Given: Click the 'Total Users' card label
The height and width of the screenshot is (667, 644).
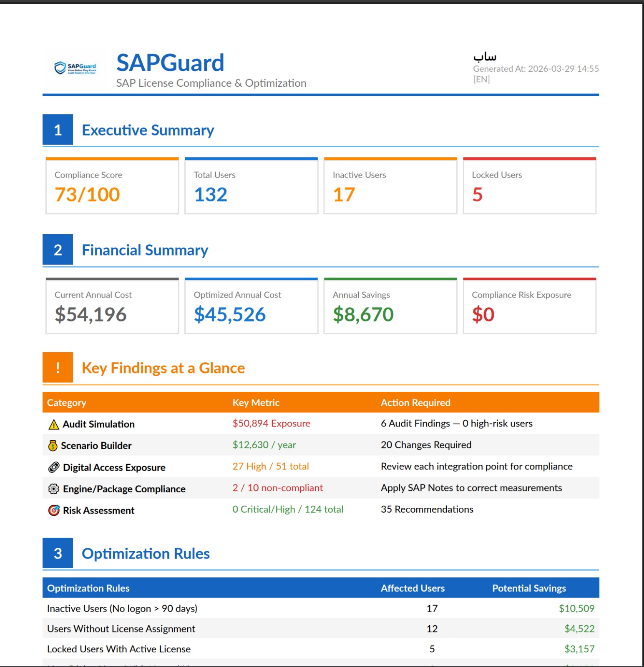Looking at the screenshot, I should [x=215, y=175].
